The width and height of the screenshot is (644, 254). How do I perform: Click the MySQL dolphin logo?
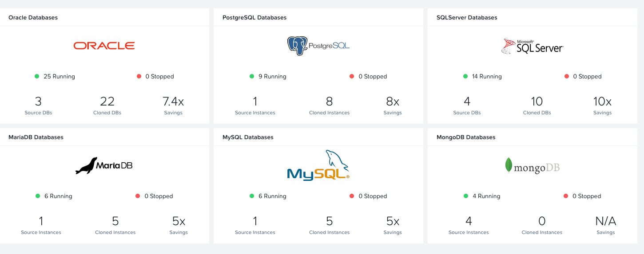tap(318, 164)
